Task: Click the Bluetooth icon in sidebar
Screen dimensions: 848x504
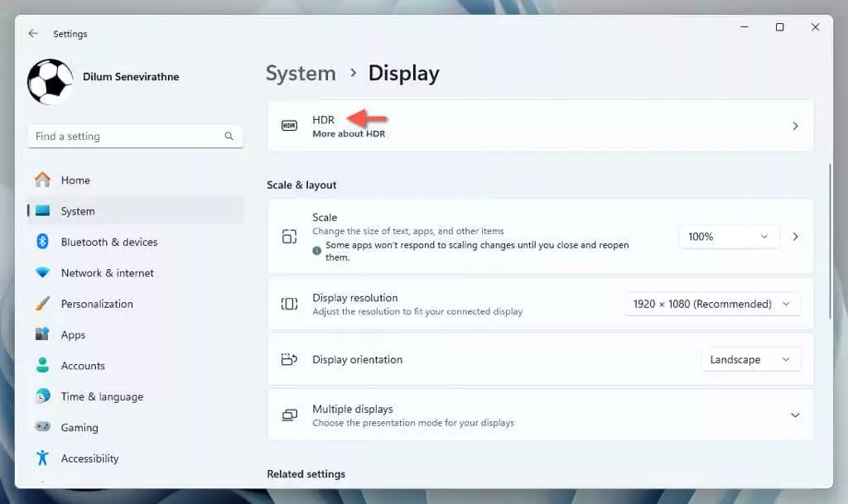Action: coord(42,242)
